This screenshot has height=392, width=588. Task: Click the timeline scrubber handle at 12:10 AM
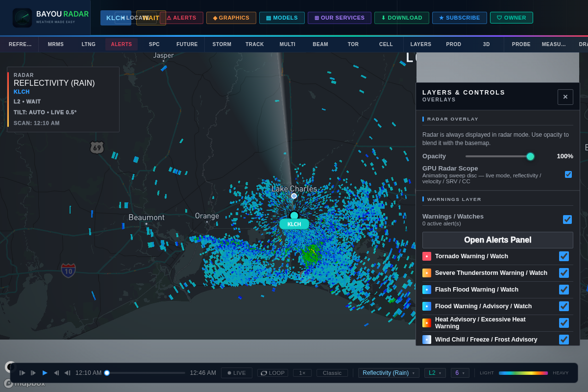[x=107, y=373]
